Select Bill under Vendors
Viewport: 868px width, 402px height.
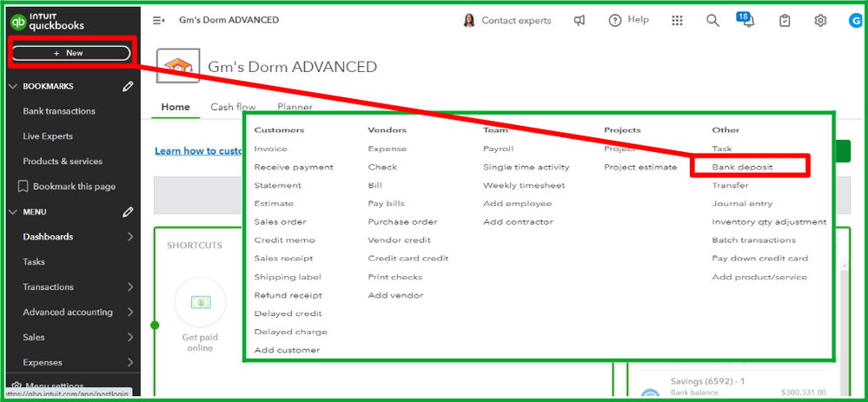(374, 185)
